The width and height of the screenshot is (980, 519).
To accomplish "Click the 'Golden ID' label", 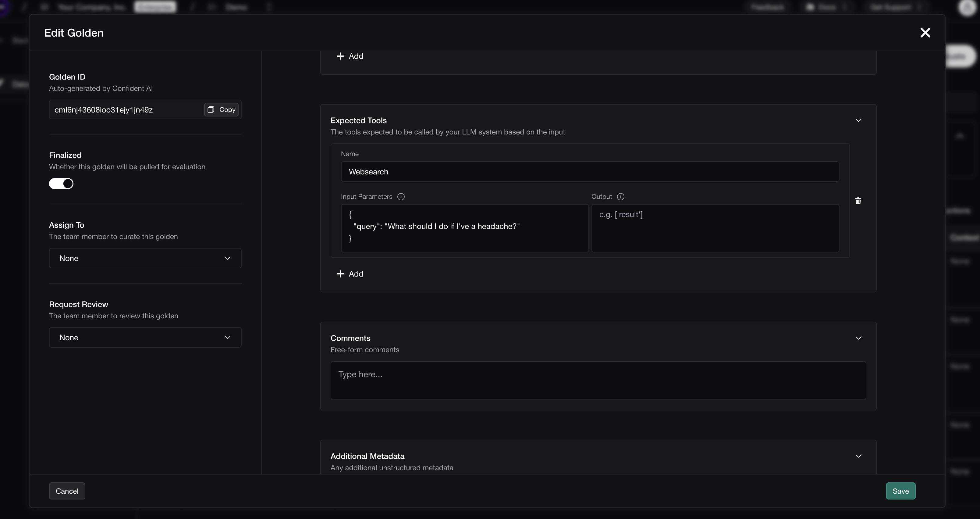I will click(67, 77).
